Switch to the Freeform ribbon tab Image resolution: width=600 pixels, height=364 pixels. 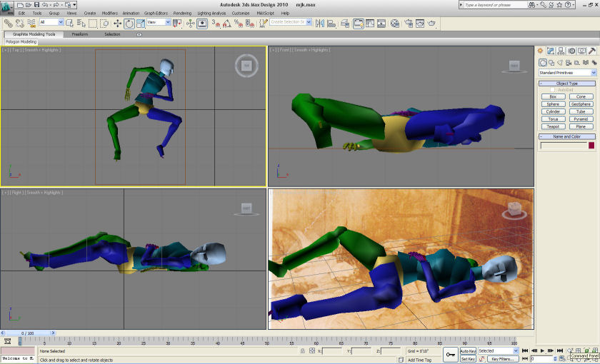click(x=80, y=34)
